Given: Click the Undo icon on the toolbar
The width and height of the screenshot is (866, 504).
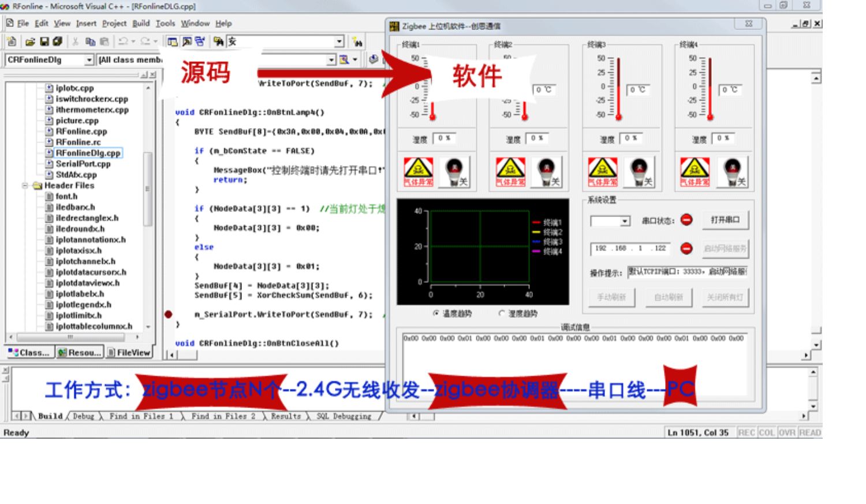Looking at the screenshot, I should tap(123, 41).
